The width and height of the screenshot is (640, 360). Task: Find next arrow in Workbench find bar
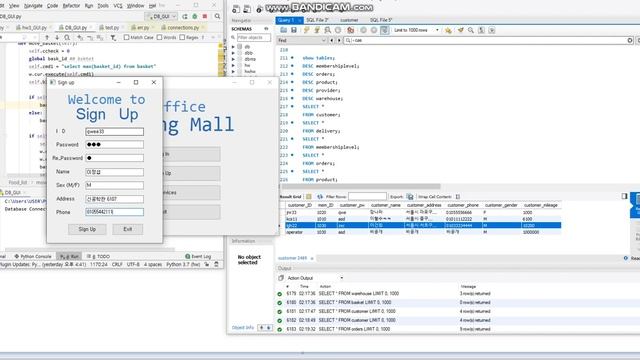pos(339,40)
